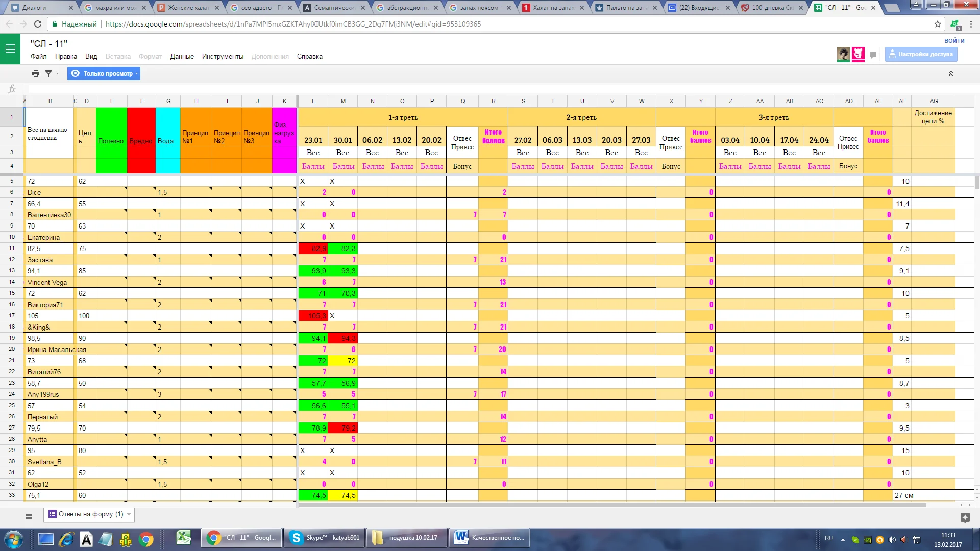This screenshot has width=980, height=551.
Task: Open Skype from the Windows taskbar
Action: click(324, 538)
